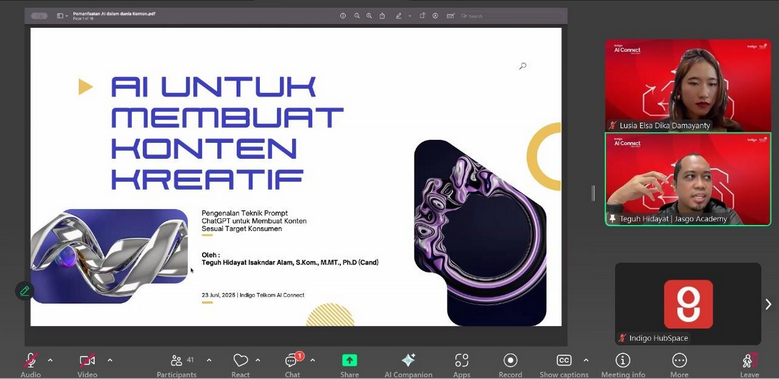Click the PDF inspector info icon
Viewport: 779px width, 379px height.
point(343,16)
